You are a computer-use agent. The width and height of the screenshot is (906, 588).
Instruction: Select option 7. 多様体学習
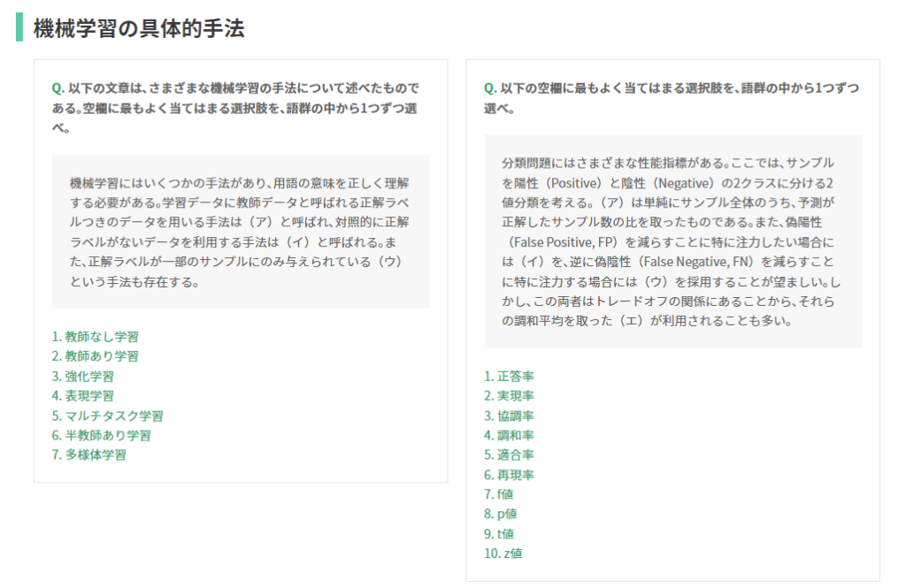click(x=89, y=454)
